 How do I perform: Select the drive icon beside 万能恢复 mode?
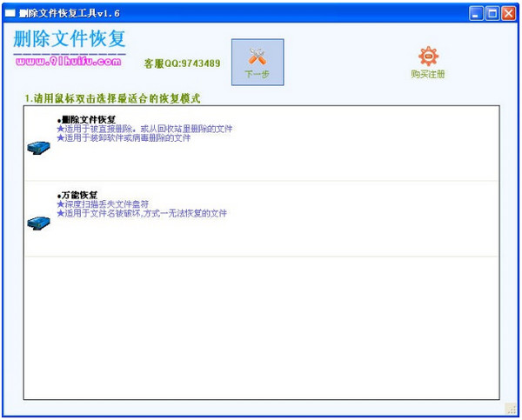pos(39,222)
